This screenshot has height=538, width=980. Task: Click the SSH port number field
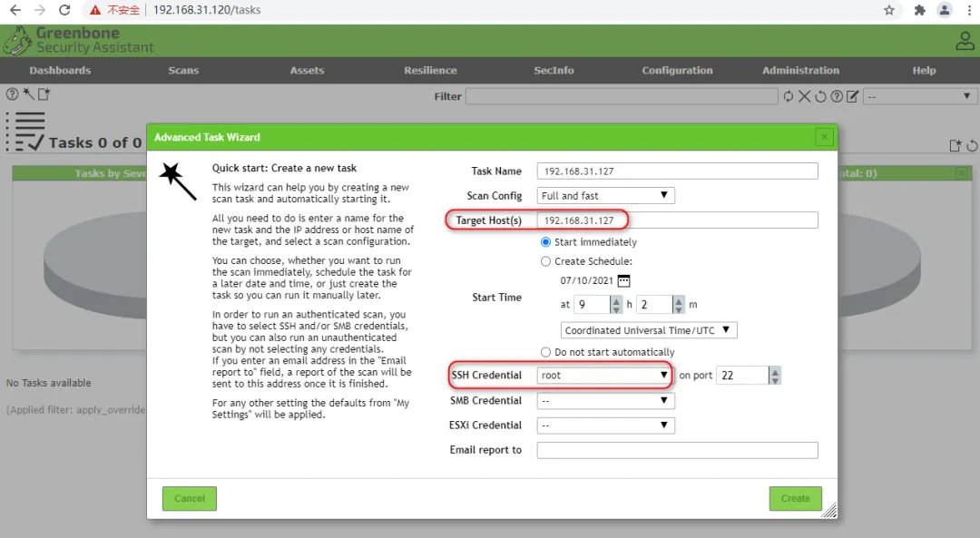742,376
